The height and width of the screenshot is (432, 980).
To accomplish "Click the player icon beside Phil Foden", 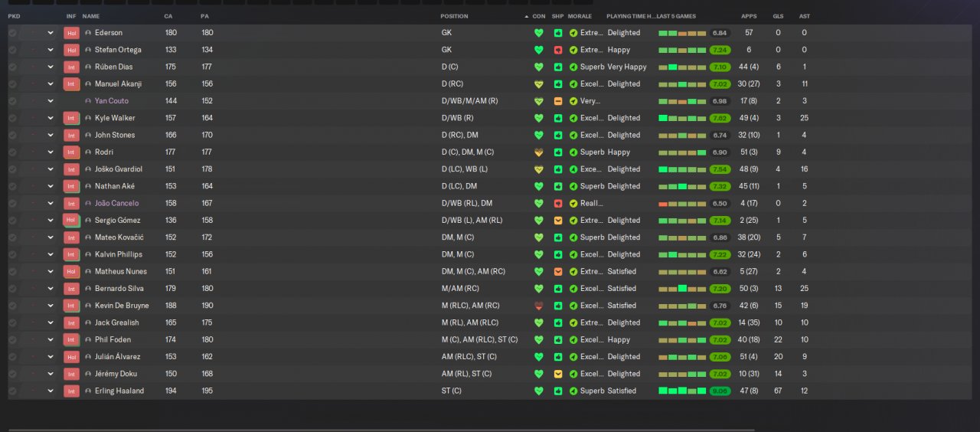I will 88,339.
